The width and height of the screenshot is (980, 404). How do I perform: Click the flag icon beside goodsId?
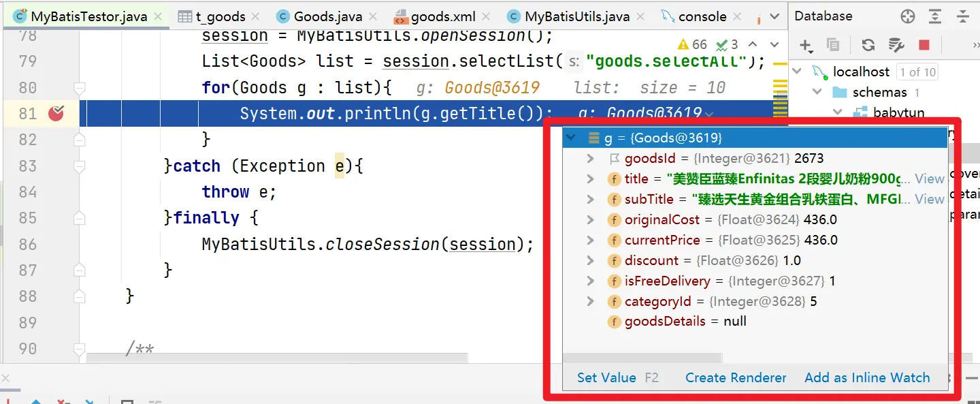[614, 159]
